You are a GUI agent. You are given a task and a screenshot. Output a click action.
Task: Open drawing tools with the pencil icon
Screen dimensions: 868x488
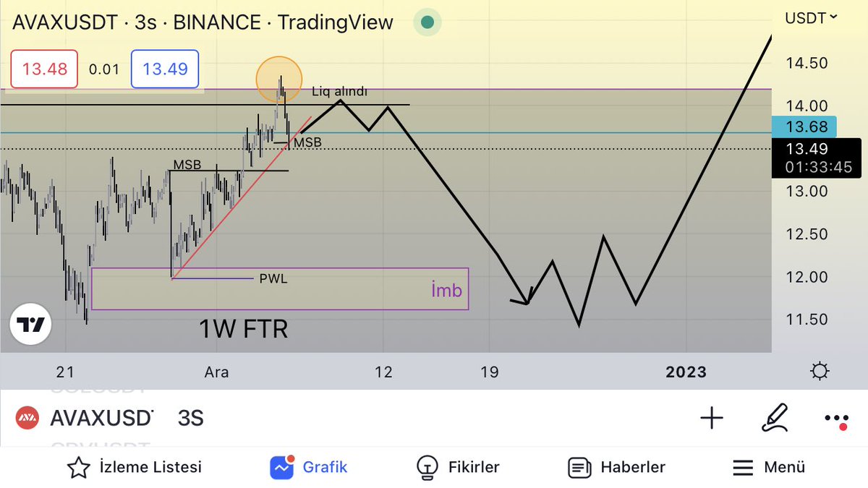[x=775, y=418]
